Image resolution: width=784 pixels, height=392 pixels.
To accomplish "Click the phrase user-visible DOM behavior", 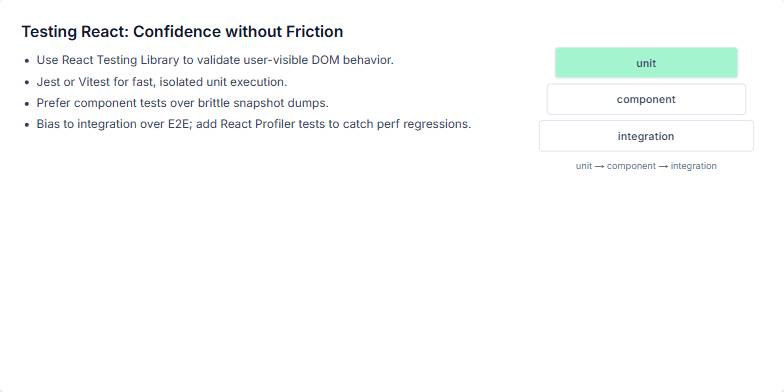I will [318, 60].
